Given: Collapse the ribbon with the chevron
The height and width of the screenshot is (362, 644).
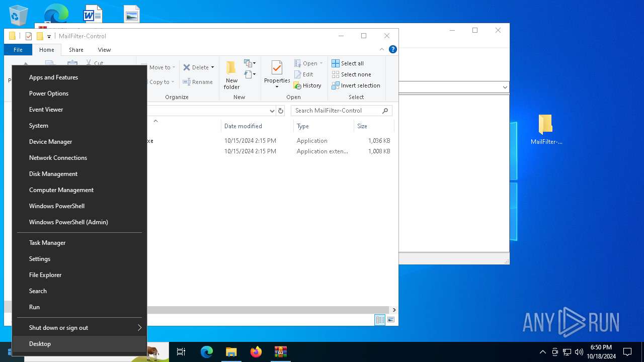Looking at the screenshot, I should (382, 49).
